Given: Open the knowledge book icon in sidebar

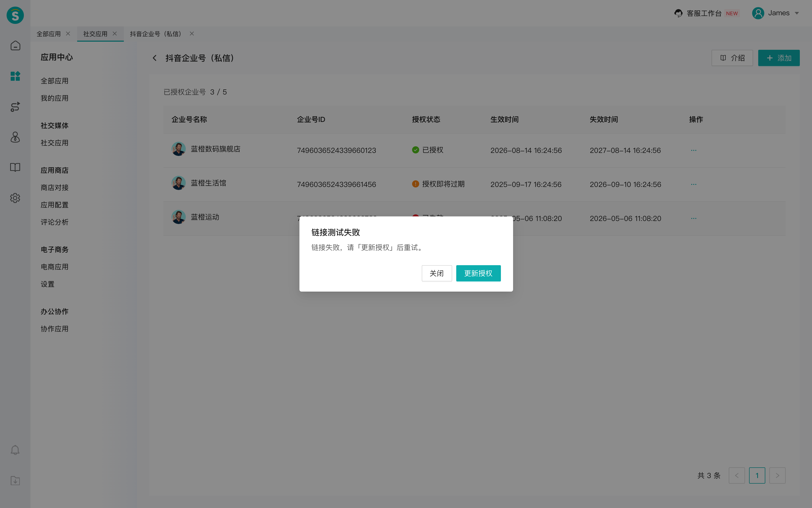Looking at the screenshot, I should point(15,167).
